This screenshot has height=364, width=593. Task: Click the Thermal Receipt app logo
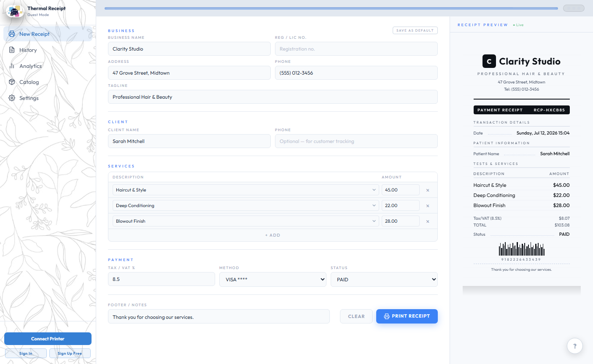tap(15, 11)
